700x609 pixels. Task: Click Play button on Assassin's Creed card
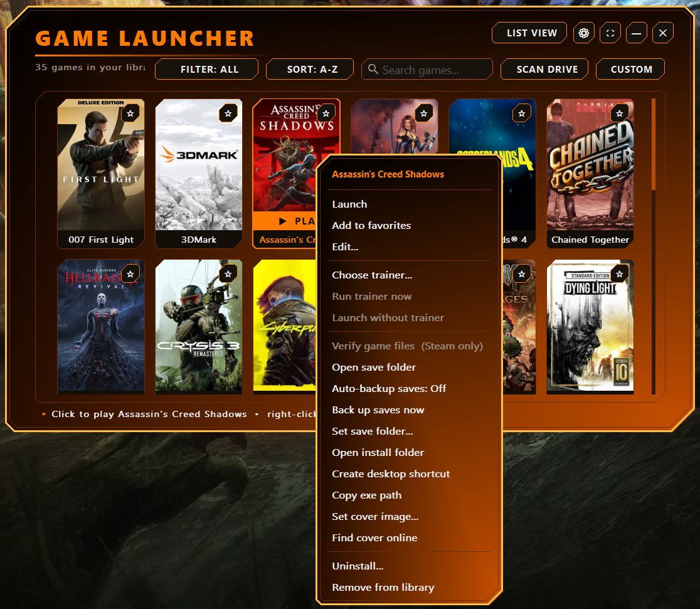click(284, 221)
